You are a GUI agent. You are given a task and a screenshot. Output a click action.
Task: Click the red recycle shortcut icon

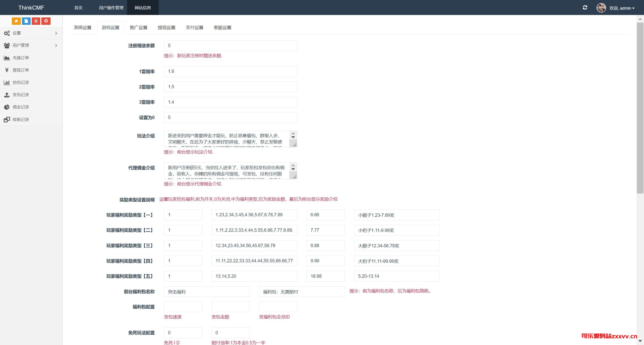[x=46, y=21]
